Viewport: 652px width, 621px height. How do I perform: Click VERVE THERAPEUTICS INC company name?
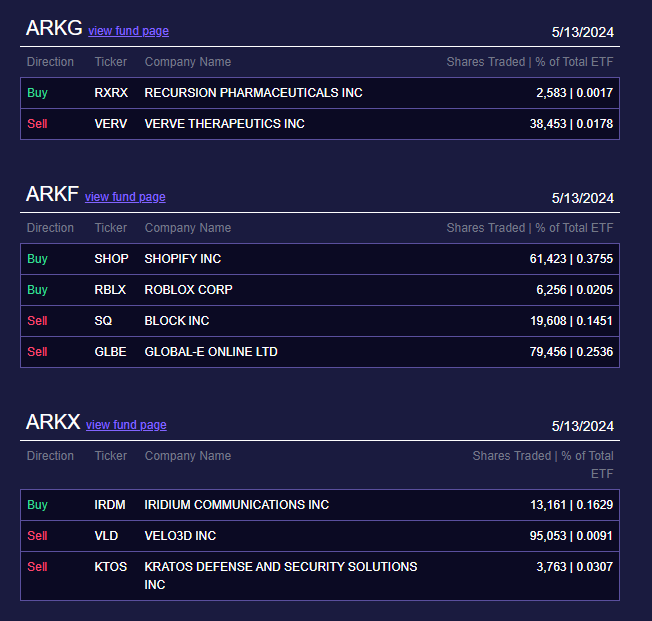[x=225, y=124]
